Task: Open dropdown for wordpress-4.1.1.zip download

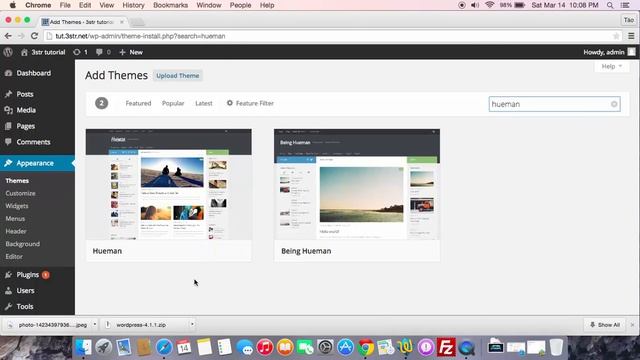Action: coord(192,324)
